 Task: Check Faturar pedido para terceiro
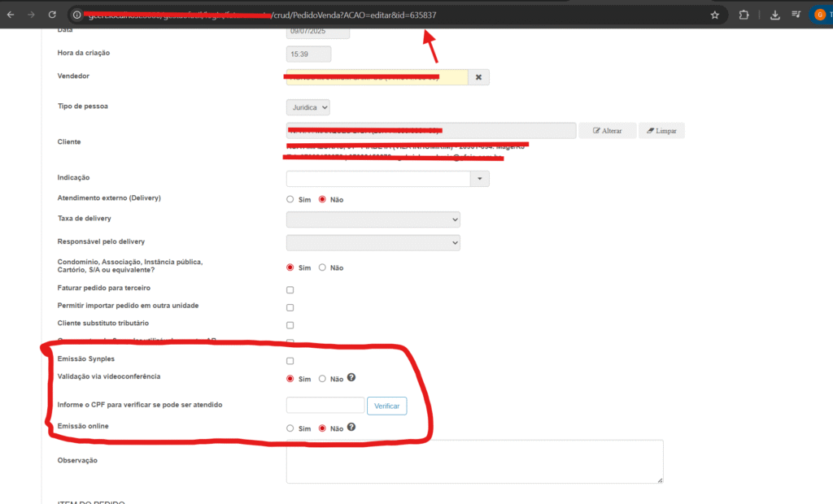click(x=290, y=290)
